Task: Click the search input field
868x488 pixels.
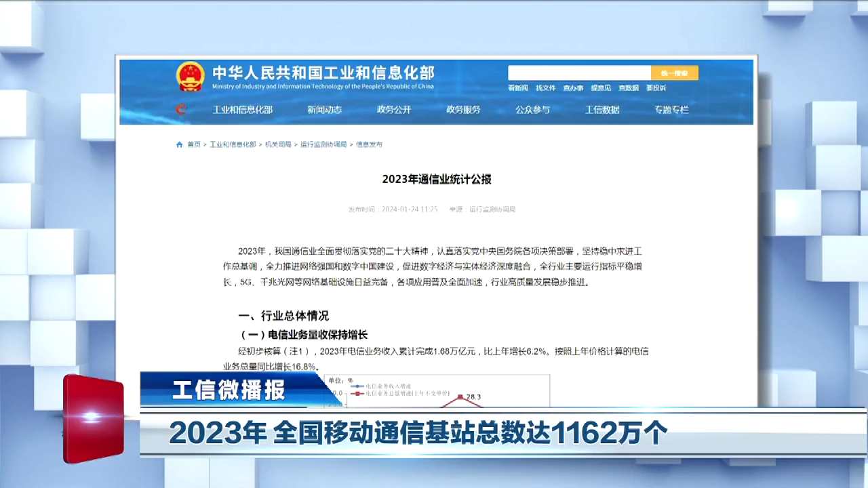Action: pyautogui.click(x=579, y=73)
